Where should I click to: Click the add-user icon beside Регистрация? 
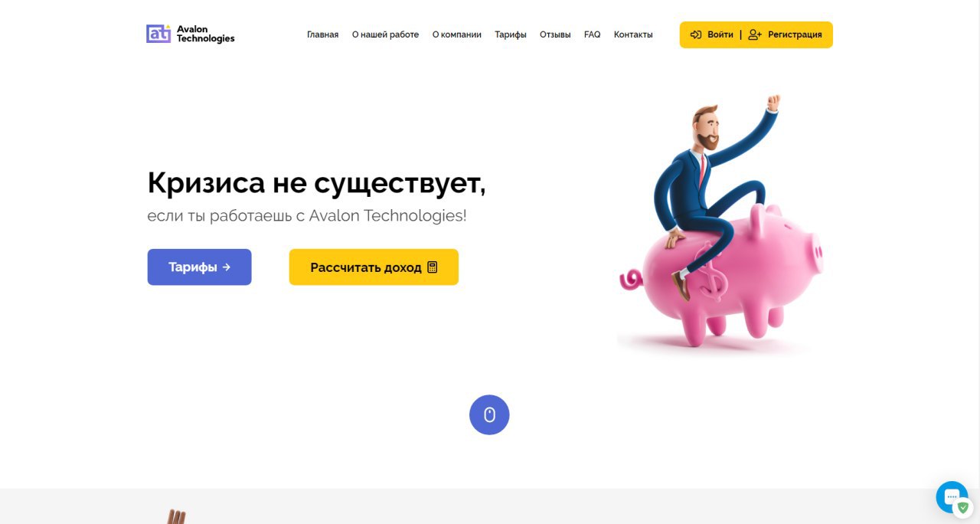pos(755,34)
